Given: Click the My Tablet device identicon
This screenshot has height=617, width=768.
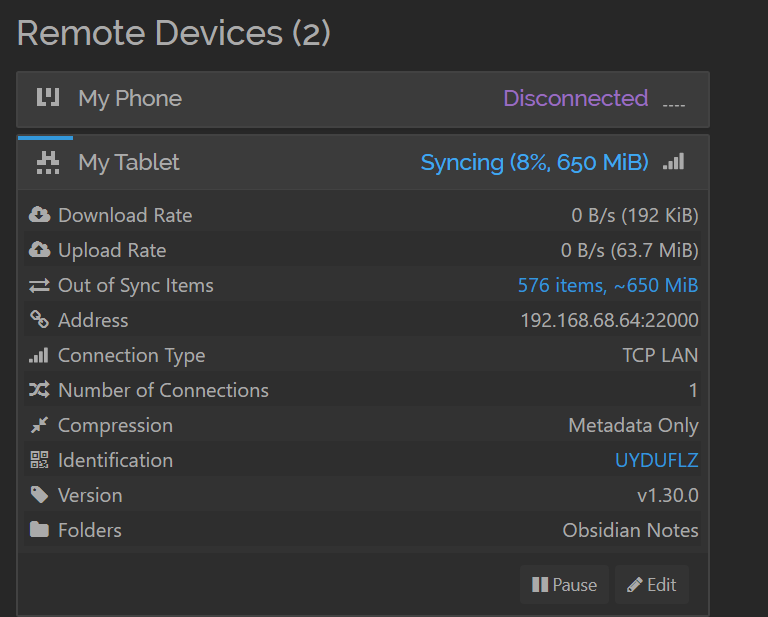Looking at the screenshot, I should [x=47, y=162].
